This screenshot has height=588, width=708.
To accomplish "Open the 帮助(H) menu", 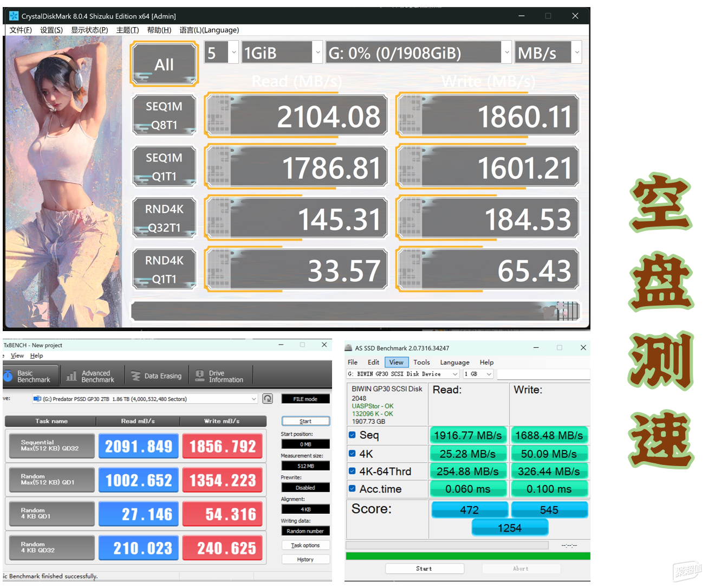I will click(159, 30).
